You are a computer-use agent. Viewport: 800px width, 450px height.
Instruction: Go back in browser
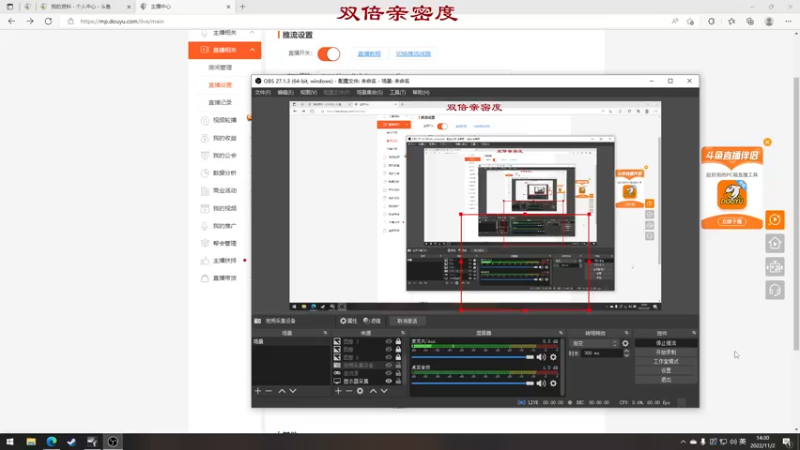point(11,21)
